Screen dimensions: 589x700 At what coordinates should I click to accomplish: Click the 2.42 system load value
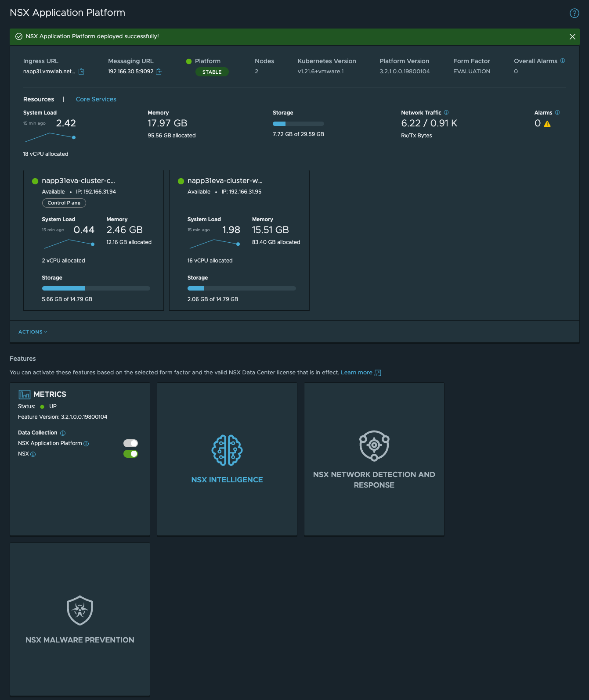[x=66, y=123]
